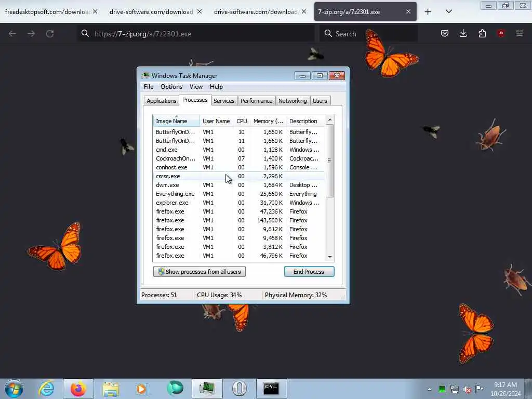Click the mouse-shaped app icon in taskbar
The width and height of the screenshot is (532, 399).
(239, 389)
